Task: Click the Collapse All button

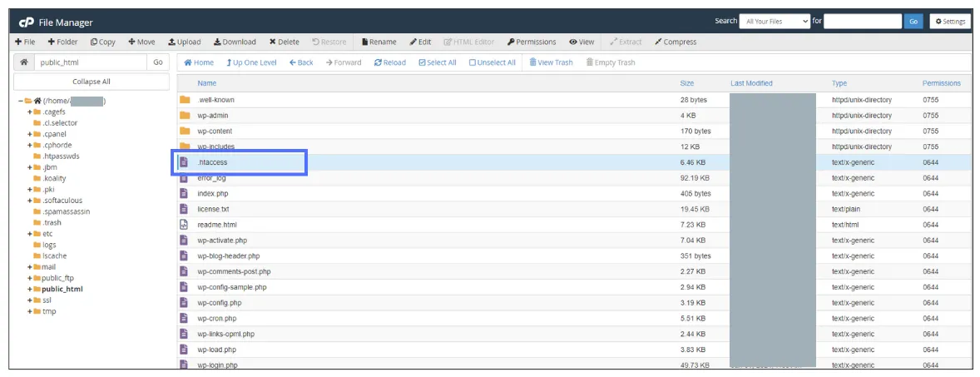Action: click(x=92, y=82)
